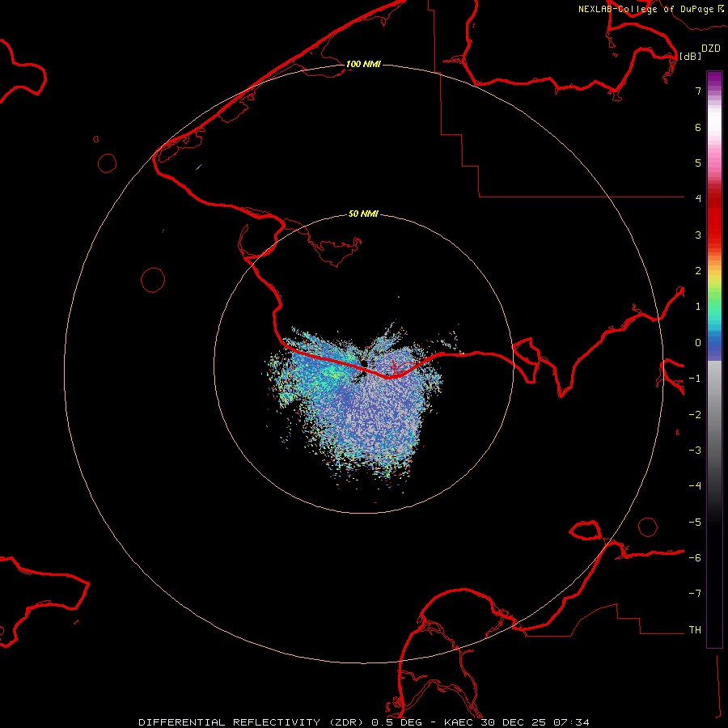The width and height of the screenshot is (728, 728).
Task: Click the 50 NMI range ring label
Action: [x=363, y=214]
